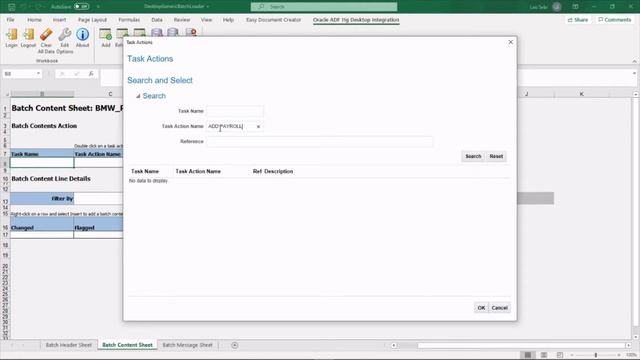Click the Login icon in Workbook group
640x360 pixels.
(11, 35)
